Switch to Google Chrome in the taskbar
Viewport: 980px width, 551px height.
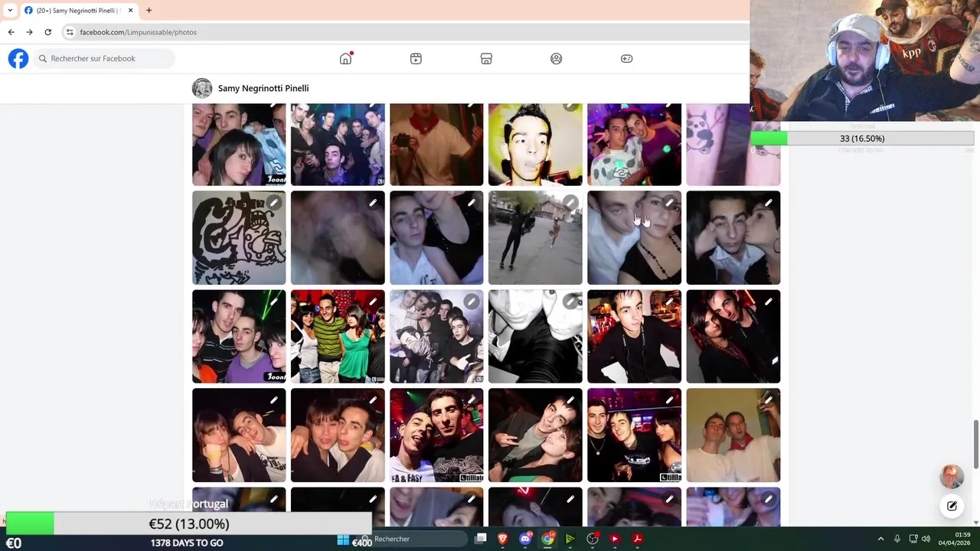pyautogui.click(x=547, y=539)
